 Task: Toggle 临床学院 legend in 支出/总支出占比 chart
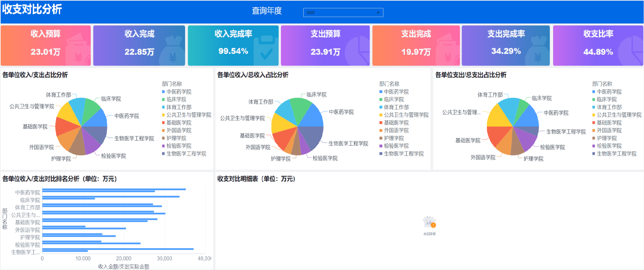(x=605, y=100)
